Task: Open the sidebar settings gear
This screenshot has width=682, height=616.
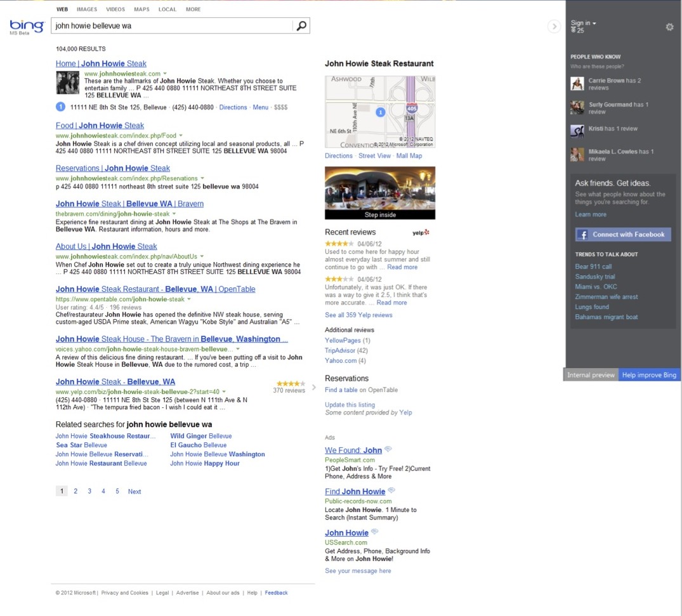Action: pos(669,27)
